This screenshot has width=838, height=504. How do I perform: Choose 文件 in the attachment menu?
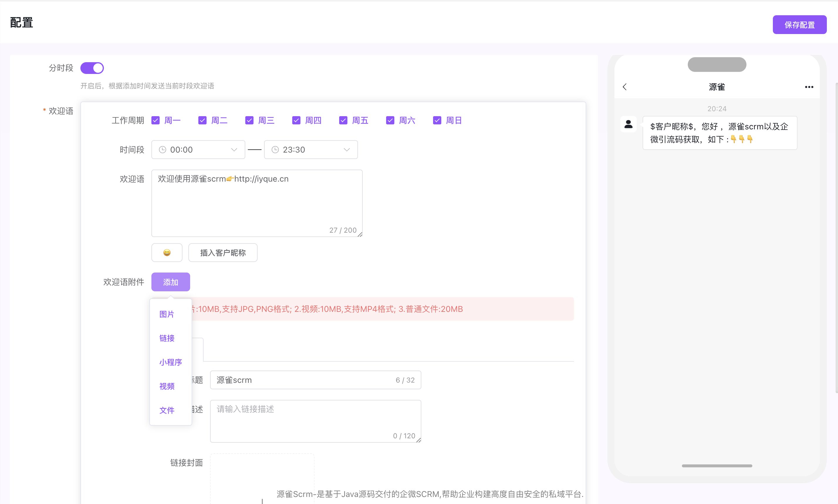coord(167,410)
